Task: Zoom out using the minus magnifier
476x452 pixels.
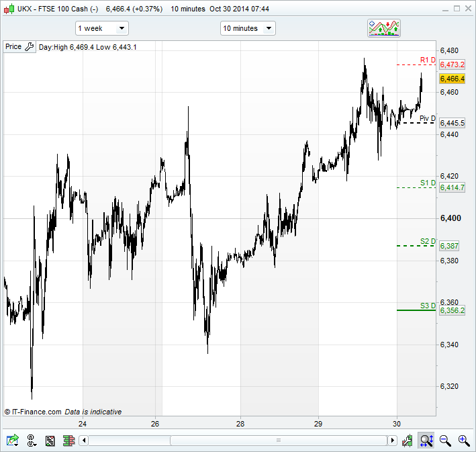Action: point(445,441)
